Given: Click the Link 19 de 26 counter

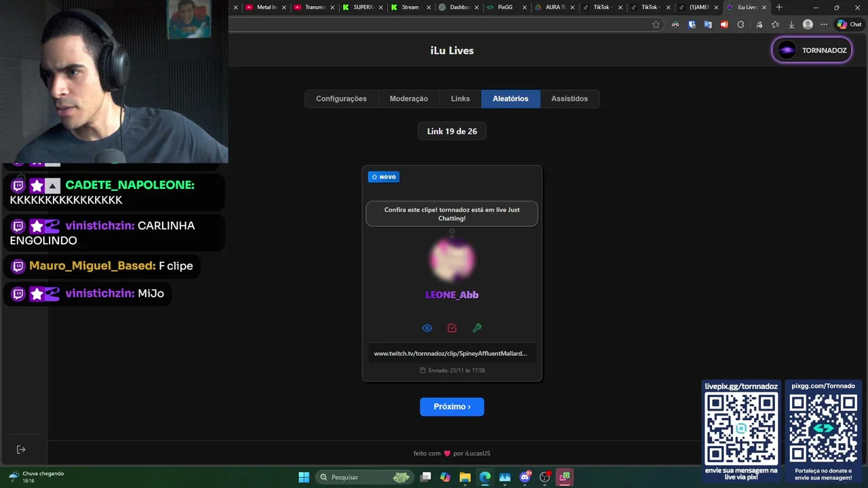Looking at the screenshot, I should 452,131.
